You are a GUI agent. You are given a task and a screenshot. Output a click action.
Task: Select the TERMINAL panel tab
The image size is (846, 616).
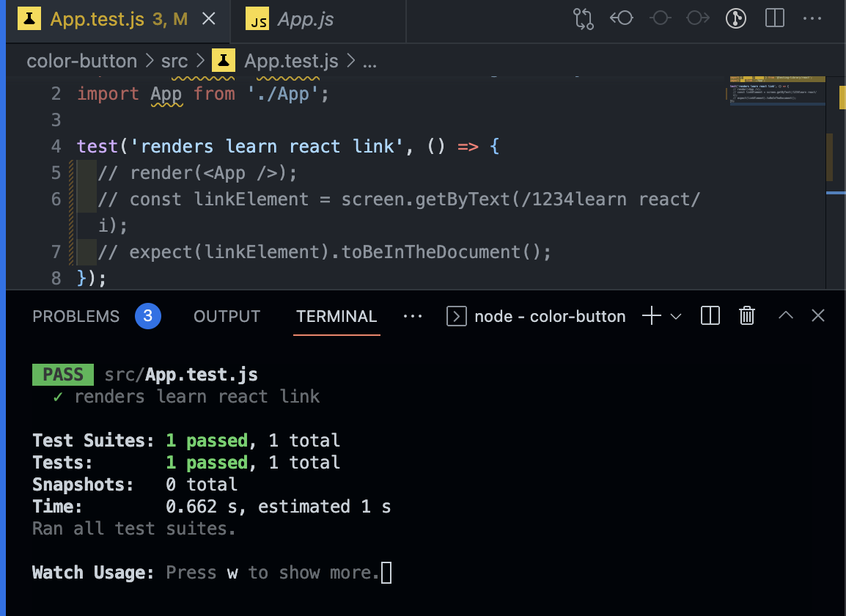tap(336, 316)
